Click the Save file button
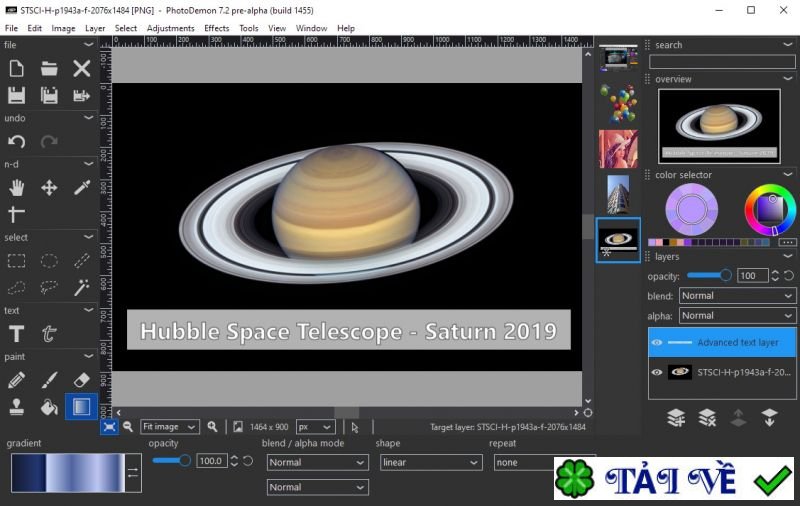800x506 pixels. point(16,96)
